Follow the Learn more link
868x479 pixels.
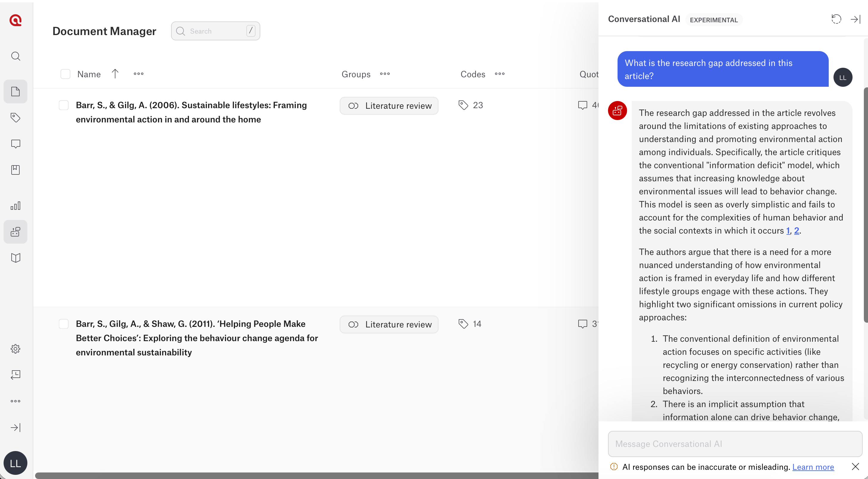point(813,467)
